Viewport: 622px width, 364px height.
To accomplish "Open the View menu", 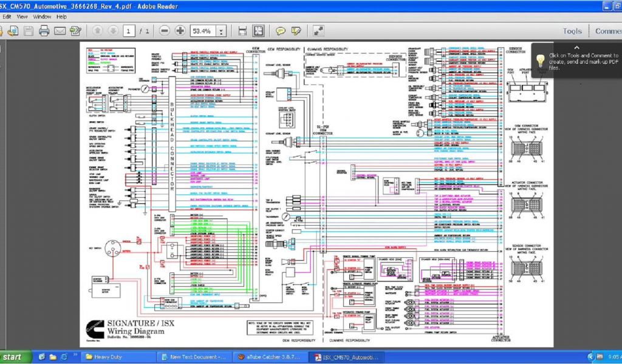I will click(23, 16).
